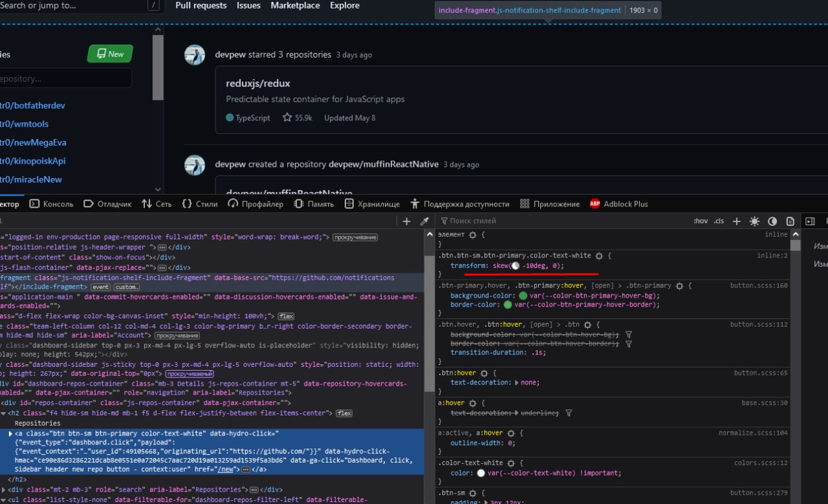This screenshot has height=504, width=828.
Task: Toggle flex badge on the h2 element row
Action: pyautogui.click(x=344, y=413)
